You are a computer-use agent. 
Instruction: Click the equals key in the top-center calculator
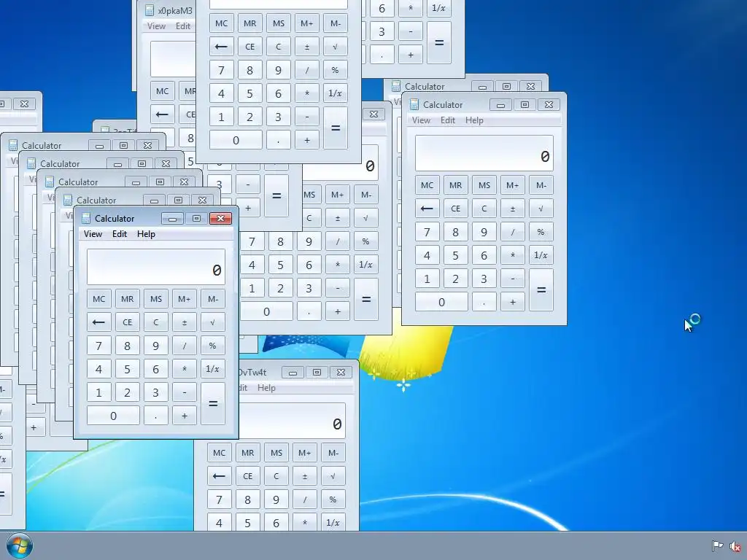pos(335,128)
